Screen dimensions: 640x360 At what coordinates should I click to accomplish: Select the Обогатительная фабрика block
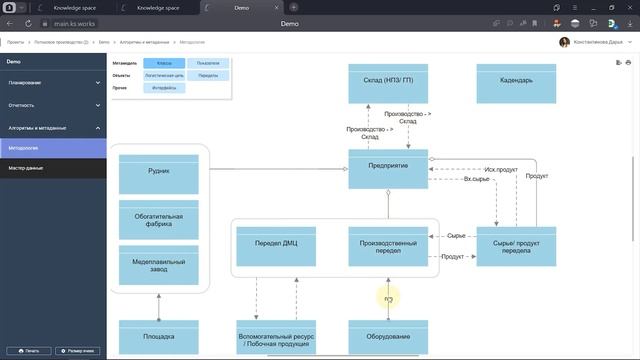[x=159, y=220]
